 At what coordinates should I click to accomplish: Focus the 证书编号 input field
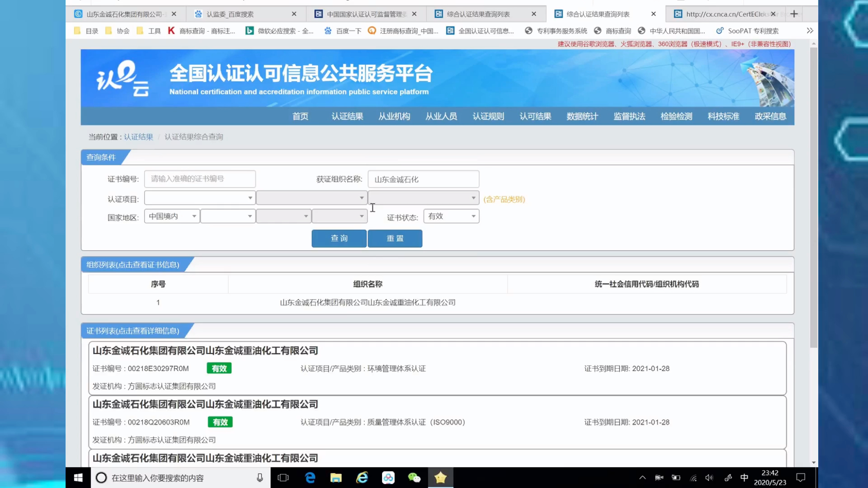200,179
